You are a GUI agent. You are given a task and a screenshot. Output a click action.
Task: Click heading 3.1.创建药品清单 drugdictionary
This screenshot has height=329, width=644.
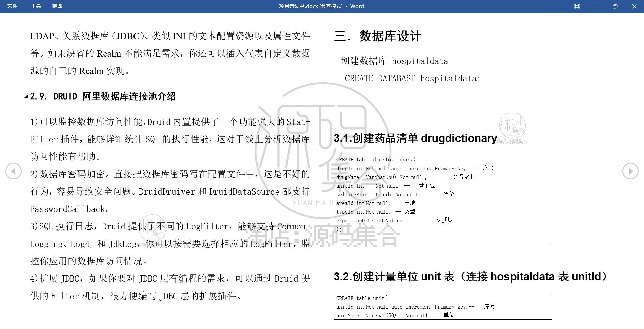(415, 138)
